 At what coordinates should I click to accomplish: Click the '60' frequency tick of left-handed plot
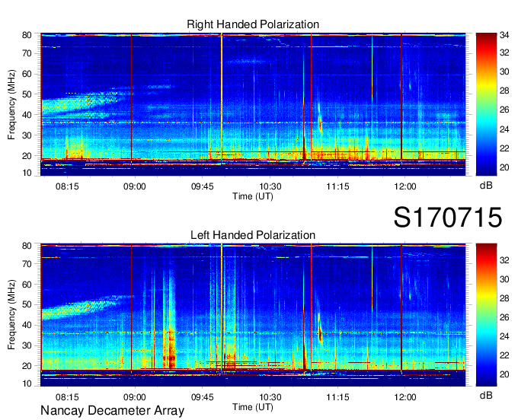[27, 284]
